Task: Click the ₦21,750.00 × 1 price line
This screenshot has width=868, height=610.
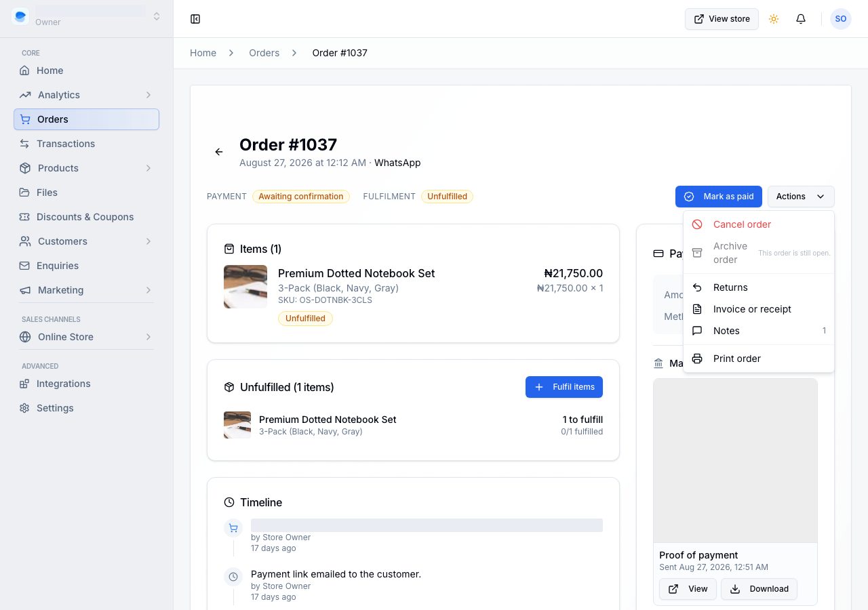Action: tap(570, 288)
